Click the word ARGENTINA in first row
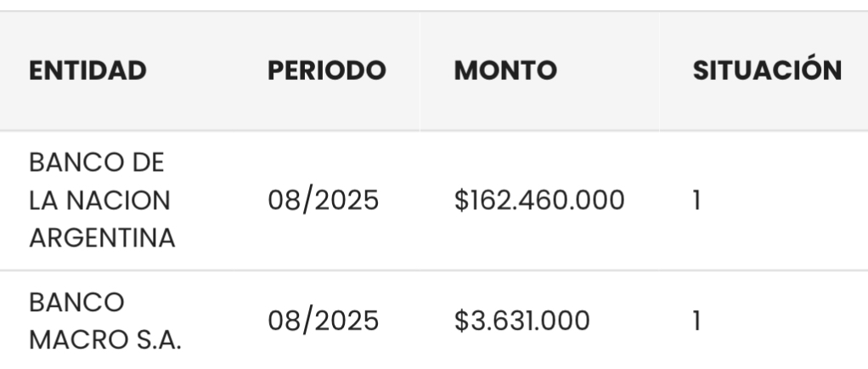 (102, 239)
